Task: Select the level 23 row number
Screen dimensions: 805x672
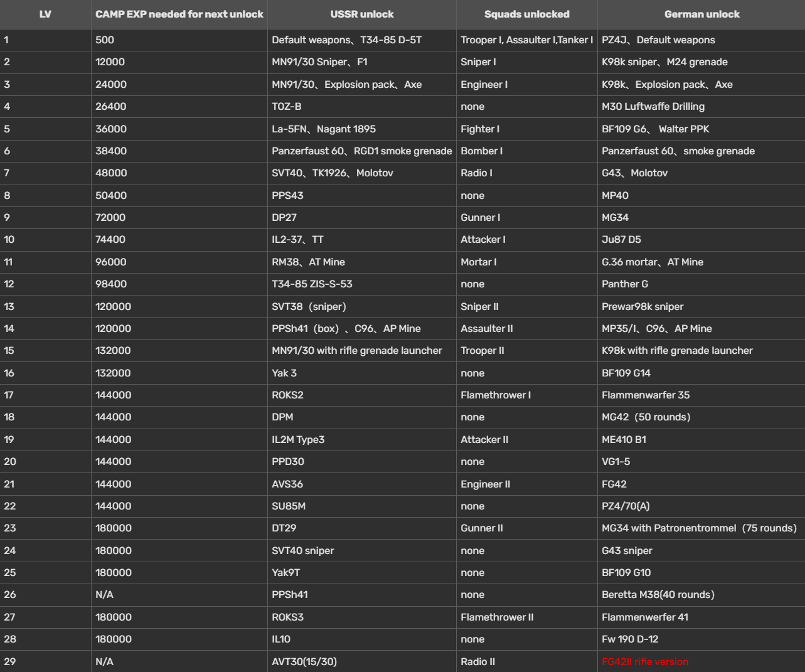Action: pos(10,528)
